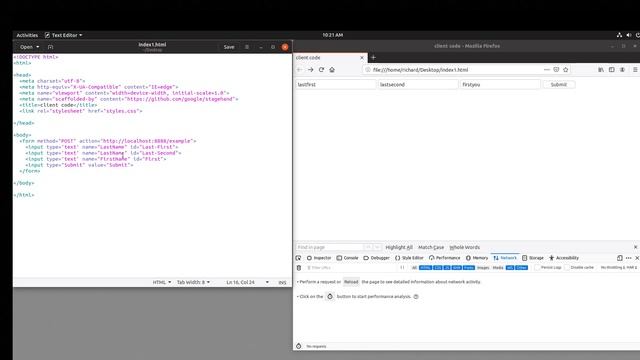Click the lastsecond input field
Image resolution: width=640 pixels, height=360 pixels.
coord(418,84)
